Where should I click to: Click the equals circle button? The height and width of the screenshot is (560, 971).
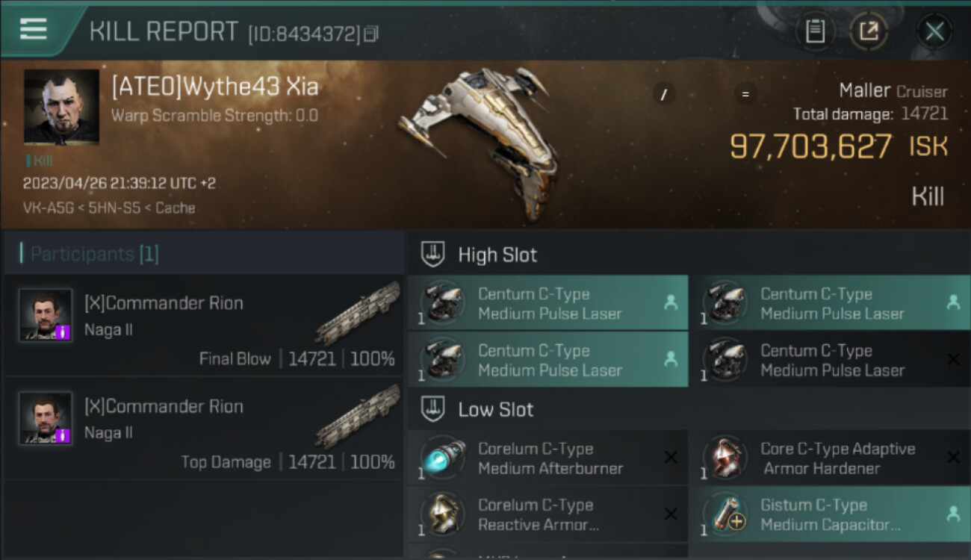744,93
